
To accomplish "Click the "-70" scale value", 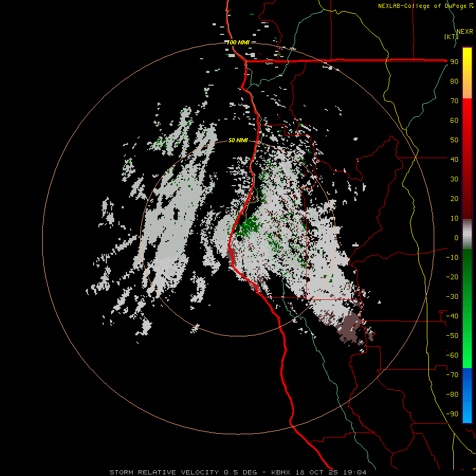I will (452, 375).
